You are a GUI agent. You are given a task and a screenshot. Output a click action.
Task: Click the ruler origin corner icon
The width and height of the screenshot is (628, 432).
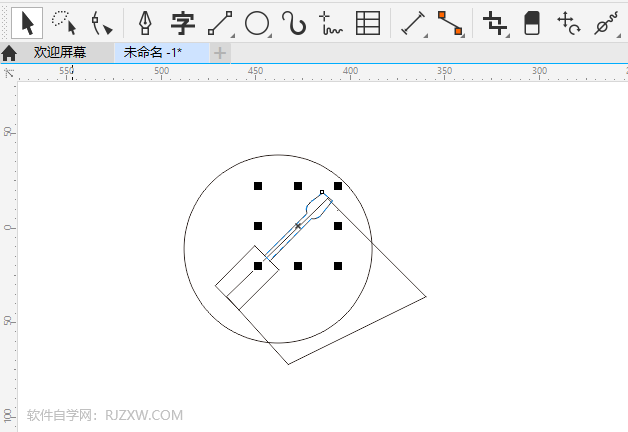coord(8,72)
